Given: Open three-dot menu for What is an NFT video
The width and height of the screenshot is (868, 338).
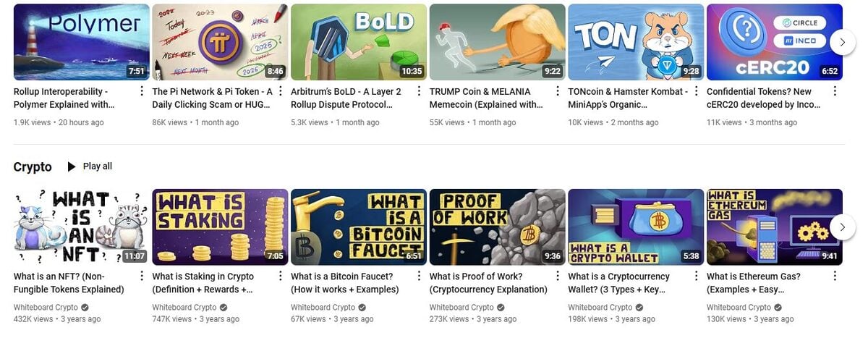Looking at the screenshot, I should coord(142,276).
